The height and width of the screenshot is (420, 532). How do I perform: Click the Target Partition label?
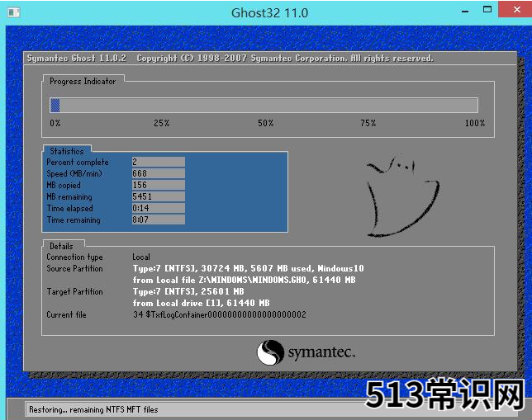tap(74, 291)
